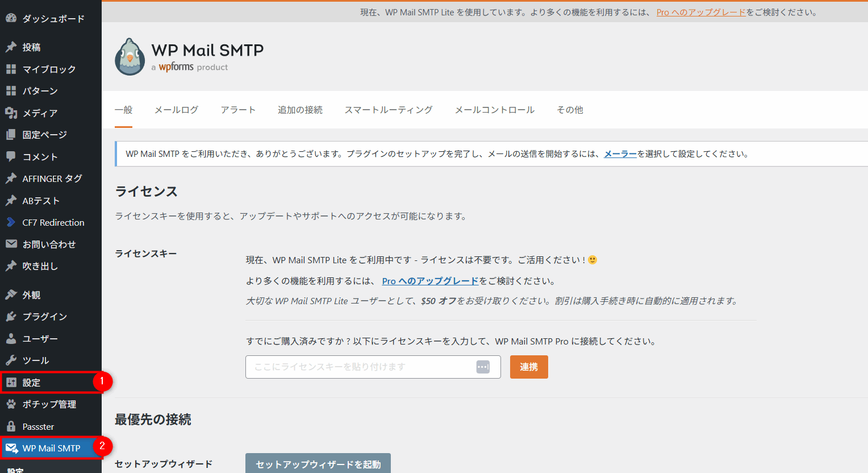Click the ツール wrench icon
The width and height of the screenshot is (868, 473).
tap(11, 360)
